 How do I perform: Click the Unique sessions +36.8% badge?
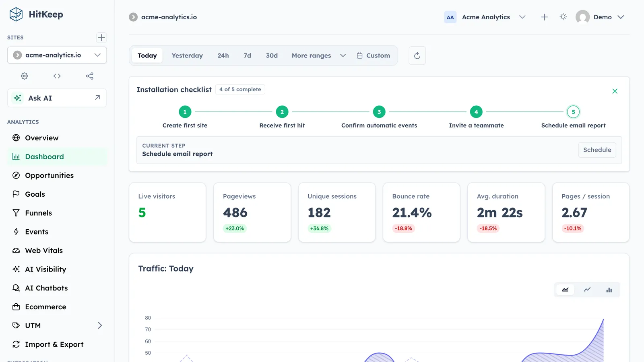coord(319,228)
